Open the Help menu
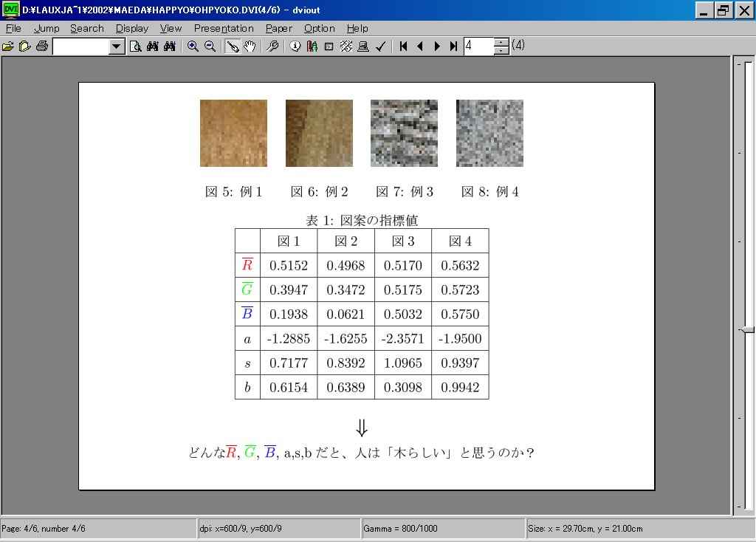Image resolution: width=756 pixels, height=542 pixels. click(x=357, y=29)
